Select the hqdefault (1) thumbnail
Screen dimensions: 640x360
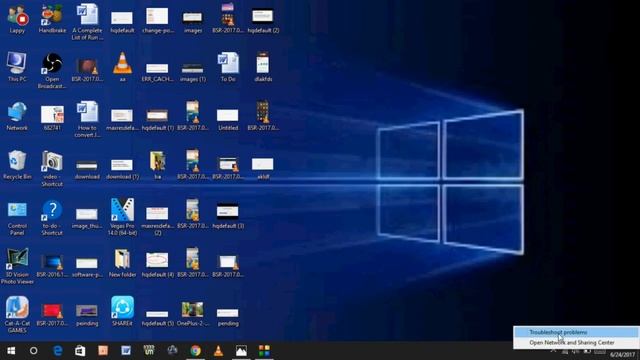point(158,119)
